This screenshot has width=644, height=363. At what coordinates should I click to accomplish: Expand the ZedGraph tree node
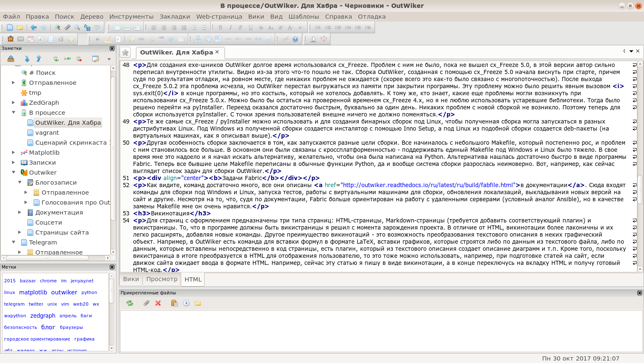(x=13, y=103)
